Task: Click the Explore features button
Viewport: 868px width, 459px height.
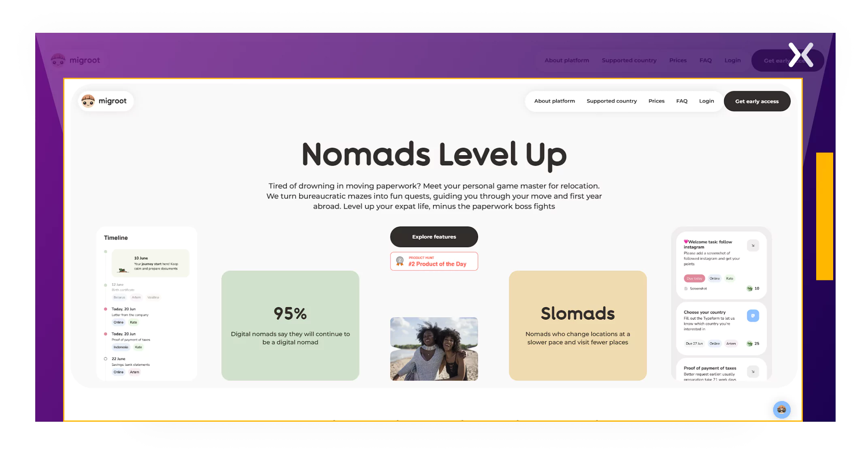Action: pos(434,236)
